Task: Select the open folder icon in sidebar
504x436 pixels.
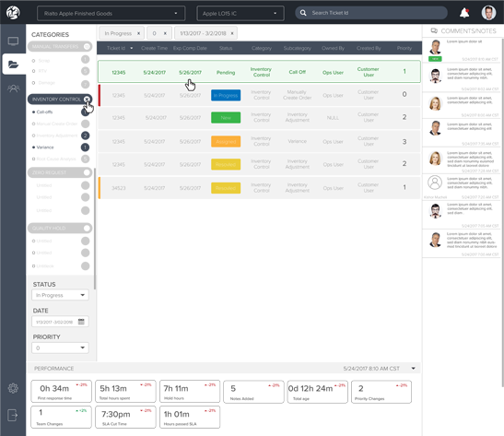Action: point(13,65)
